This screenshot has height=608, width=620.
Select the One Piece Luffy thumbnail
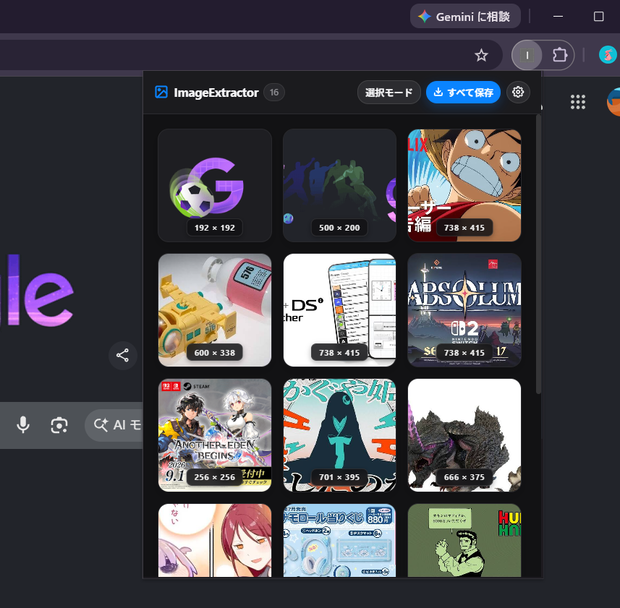(464, 185)
